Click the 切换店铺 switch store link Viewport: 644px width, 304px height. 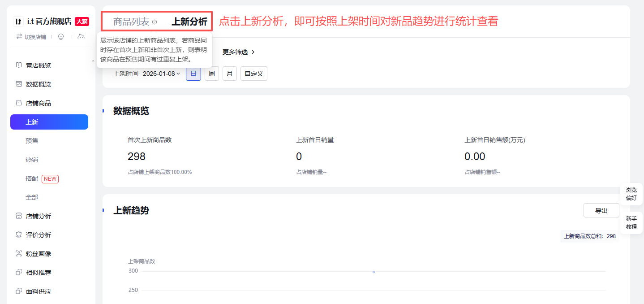coord(31,37)
